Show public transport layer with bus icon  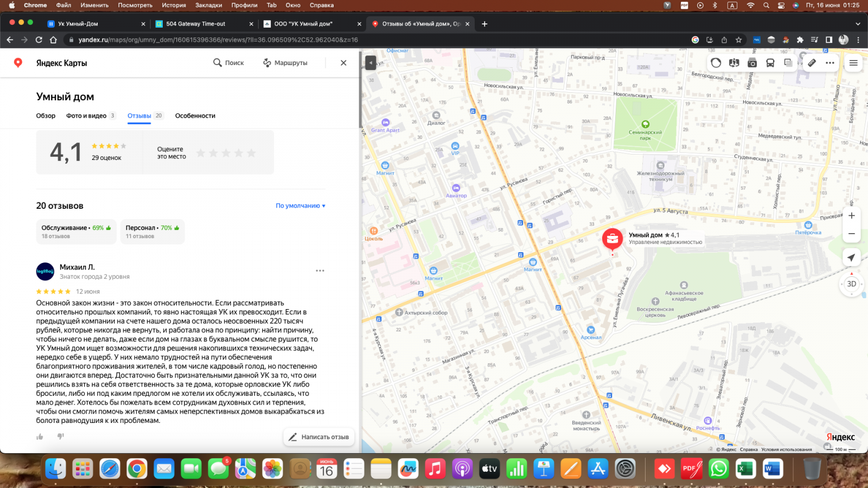tap(770, 63)
